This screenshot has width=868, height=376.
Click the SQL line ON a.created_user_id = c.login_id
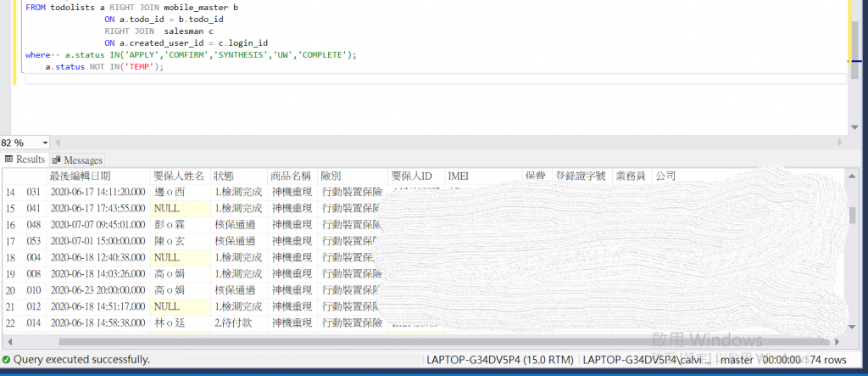(186, 43)
